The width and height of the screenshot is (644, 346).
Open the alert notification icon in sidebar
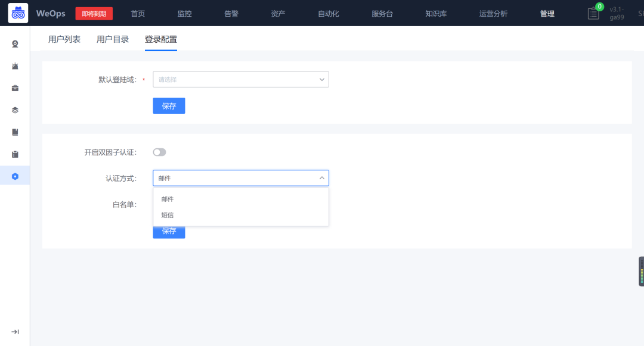coord(14,66)
